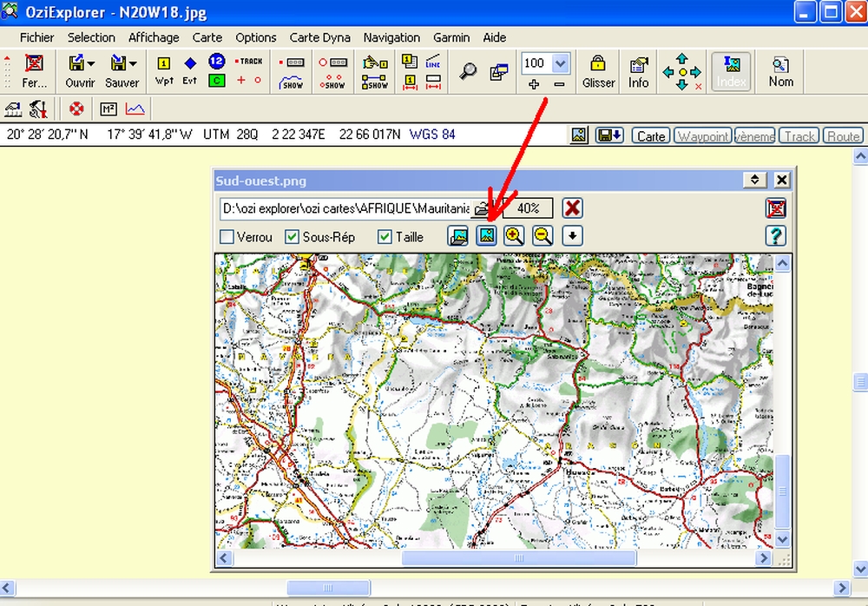The image size is (868, 606).
Task: Click the map preview's horizontal scrollbar thumb
Action: click(x=518, y=558)
